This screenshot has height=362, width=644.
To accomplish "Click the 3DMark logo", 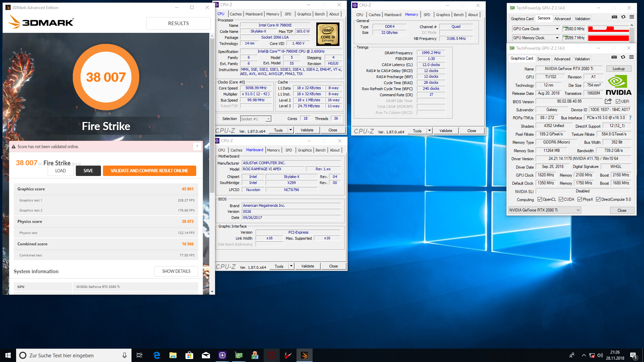I will (41, 22).
